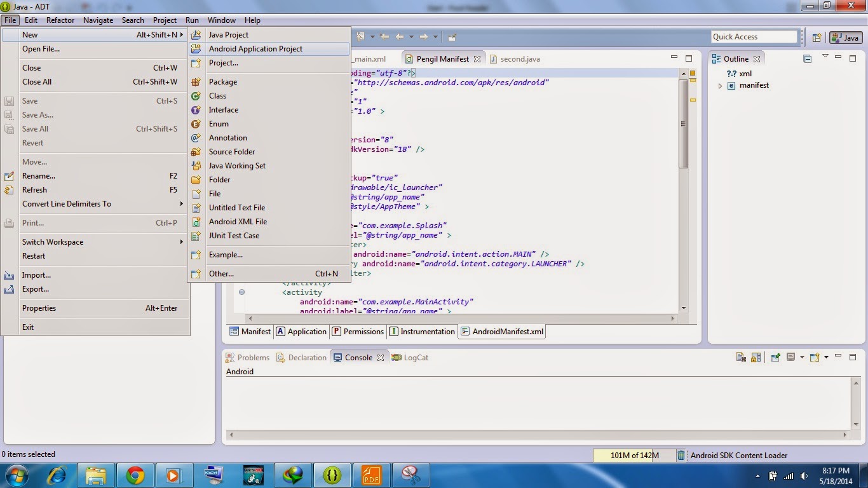Switch to the Problems view tab
The image size is (868, 488).
(248, 358)
